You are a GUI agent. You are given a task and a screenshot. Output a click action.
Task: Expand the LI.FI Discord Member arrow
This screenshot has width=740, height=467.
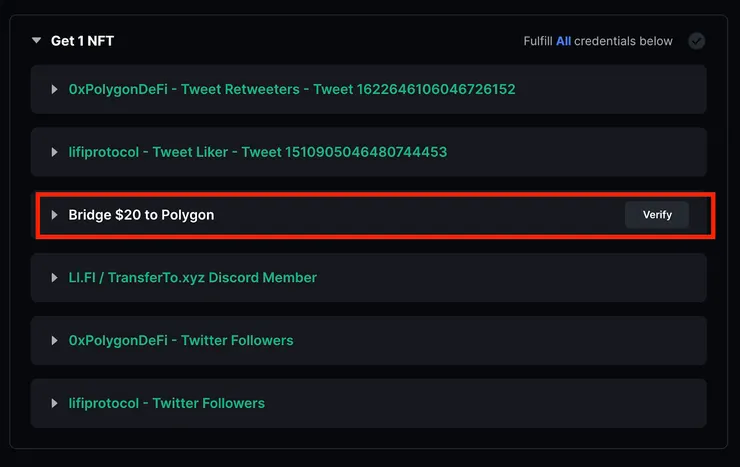click(55, 278)
